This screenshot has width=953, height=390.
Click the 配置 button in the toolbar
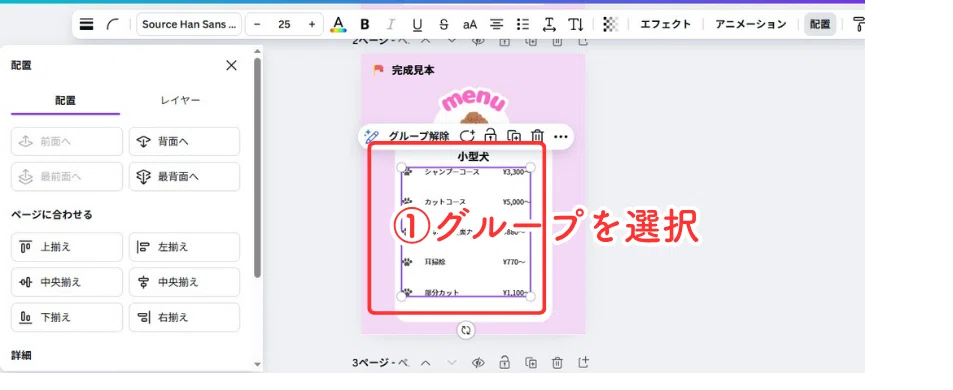[820, 24]
